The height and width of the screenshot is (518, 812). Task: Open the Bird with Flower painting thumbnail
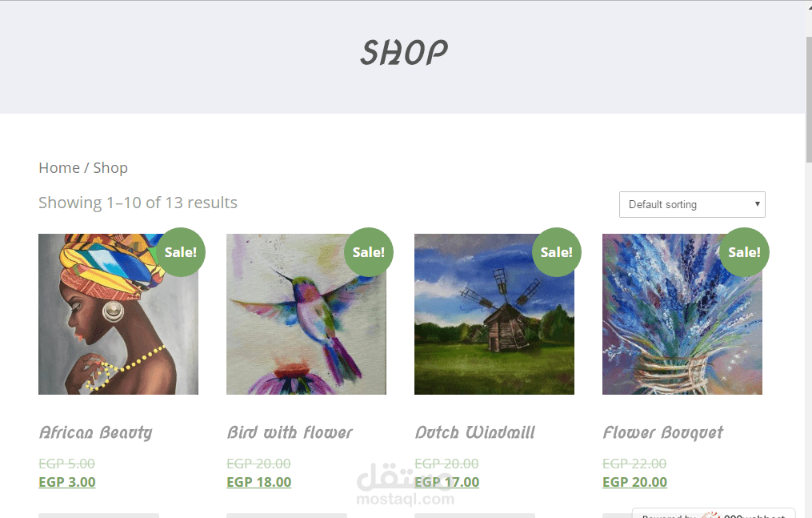(306, 314)
